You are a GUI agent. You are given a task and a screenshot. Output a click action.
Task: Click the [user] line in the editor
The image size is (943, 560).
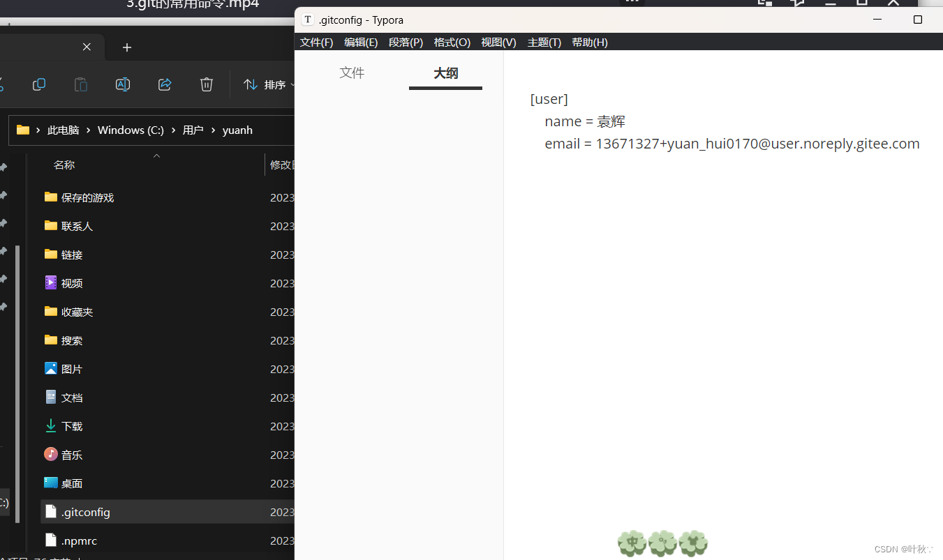(x=549, y=99)
